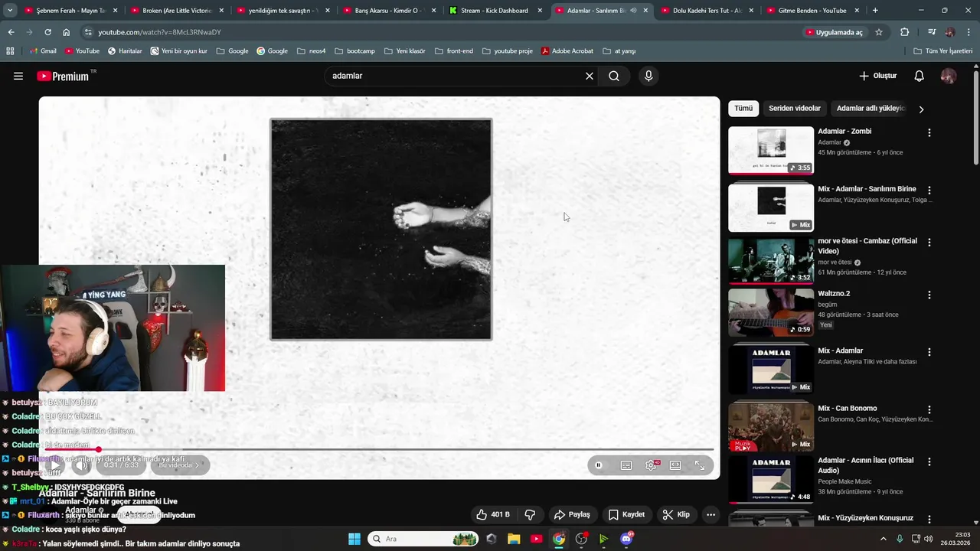Open the youtube proje bookmark folder
The height and width of the screenshot is (551, 980).
click(507, 51)
